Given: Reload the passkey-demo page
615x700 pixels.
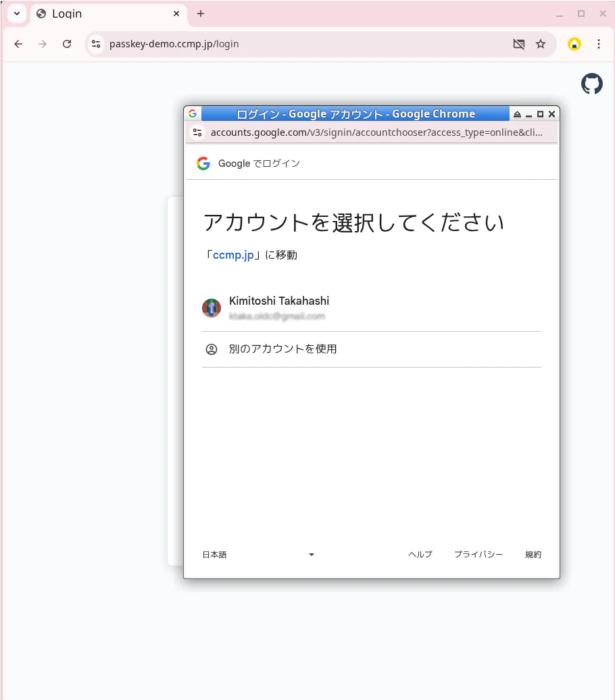Looking at the screenshot, I should point(67,44).
